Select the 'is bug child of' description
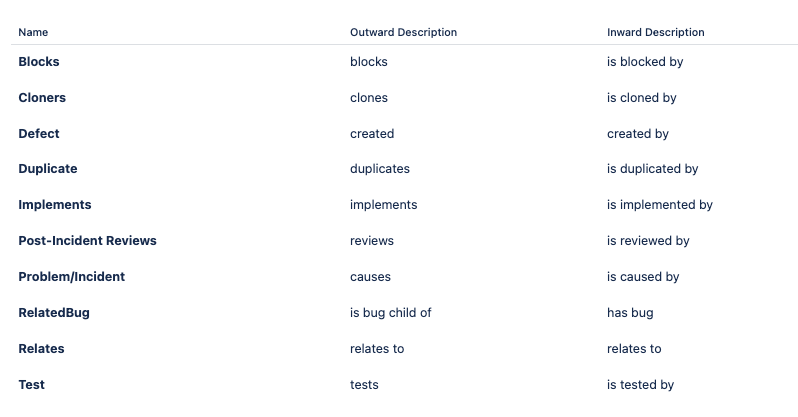Viewport: 798px width, 417px height. [x=390, y=313]
